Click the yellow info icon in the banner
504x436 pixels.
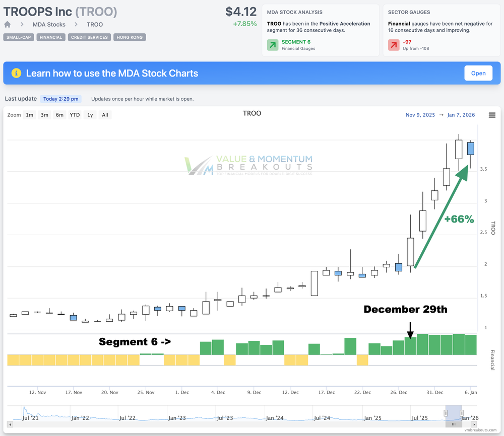[x=16, y=73]
